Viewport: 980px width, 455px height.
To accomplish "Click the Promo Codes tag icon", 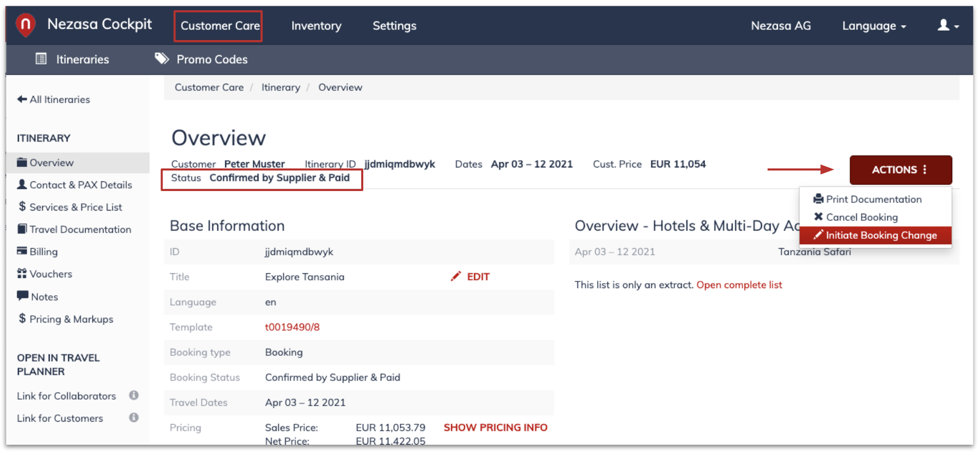I will pos(162,59).
